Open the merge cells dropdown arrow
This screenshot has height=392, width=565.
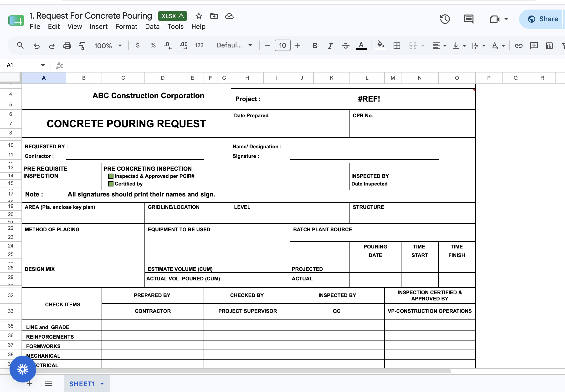coord(423,46)
